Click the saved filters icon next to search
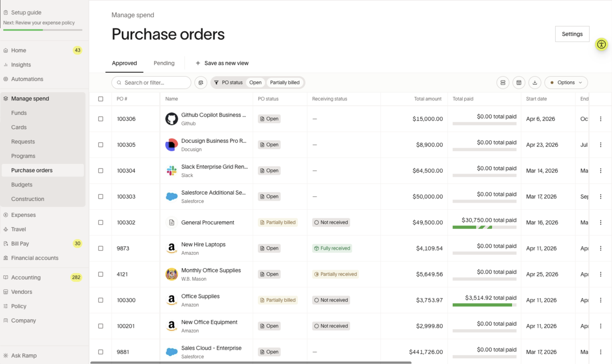 [201, 83]
